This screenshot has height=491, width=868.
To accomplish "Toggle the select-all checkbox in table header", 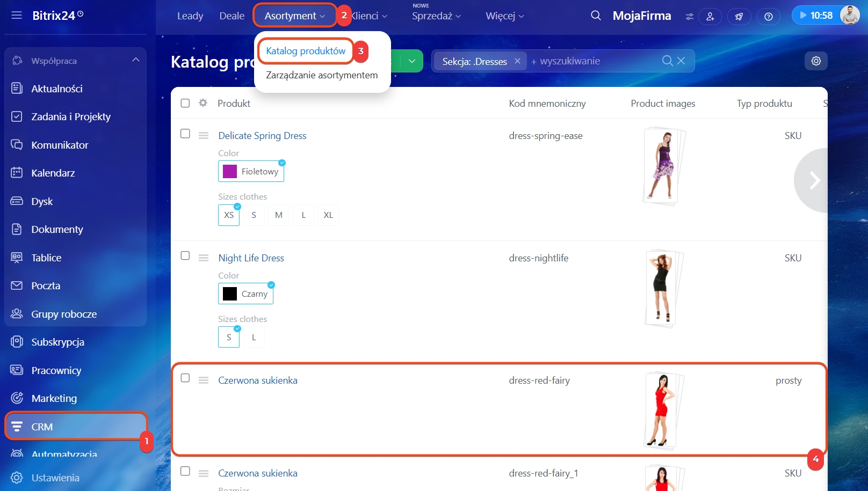I will 185,103.
